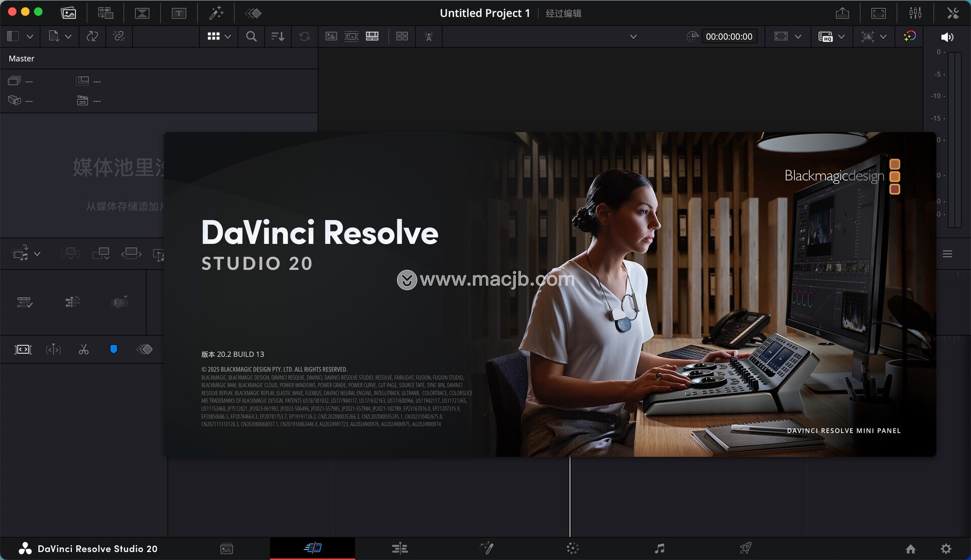This screenshot has width=971, height=560.
Task: Expand the film-and-music import chevron
Action: tap(37, 254)
